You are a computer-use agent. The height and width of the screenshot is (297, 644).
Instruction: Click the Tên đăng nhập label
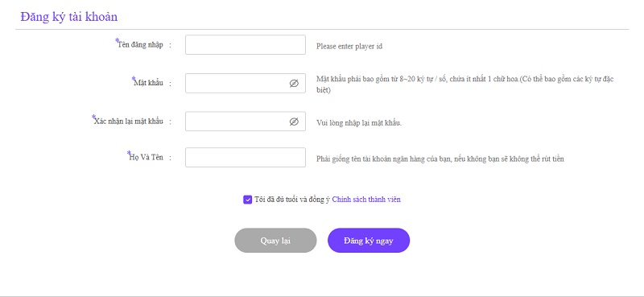(140, 45)
